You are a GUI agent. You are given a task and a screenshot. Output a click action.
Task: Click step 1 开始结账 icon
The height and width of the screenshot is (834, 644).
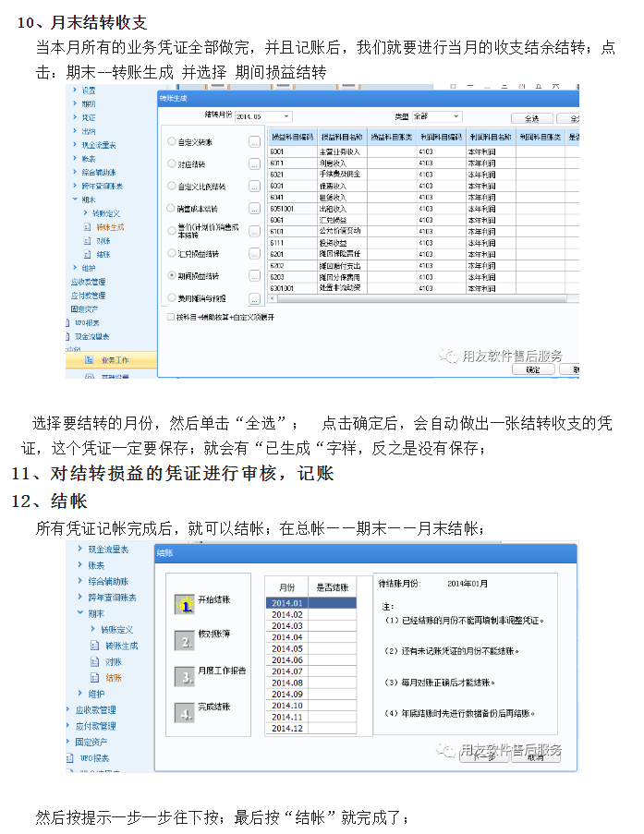coord(185,604)
